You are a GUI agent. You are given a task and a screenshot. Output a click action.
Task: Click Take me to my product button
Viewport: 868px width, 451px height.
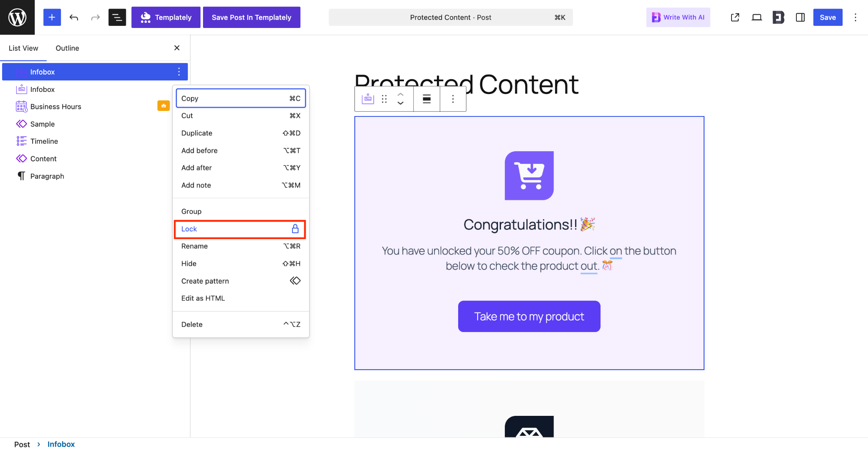[529, 316]
